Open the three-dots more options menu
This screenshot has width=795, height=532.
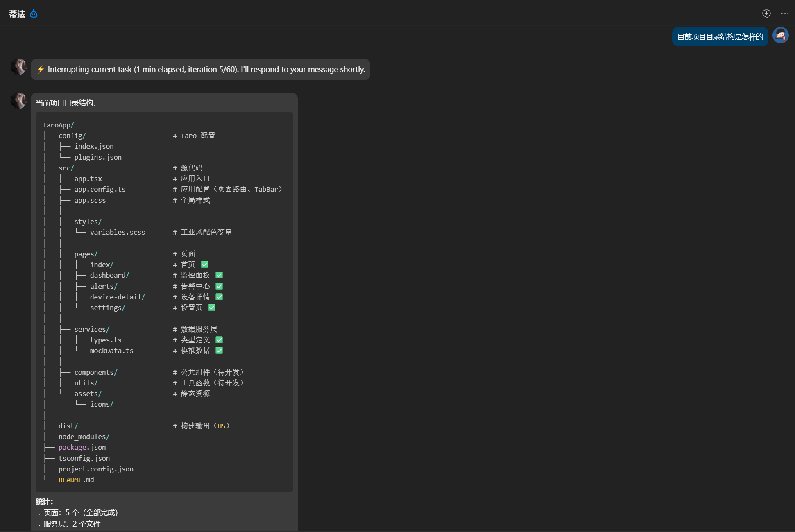tap(784, 14)
